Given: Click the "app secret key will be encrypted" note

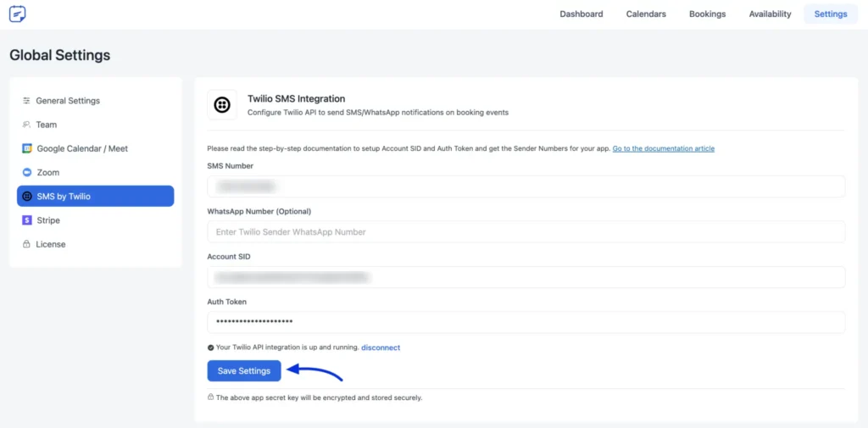Looking at the screenshot, I should click(319, 397).
